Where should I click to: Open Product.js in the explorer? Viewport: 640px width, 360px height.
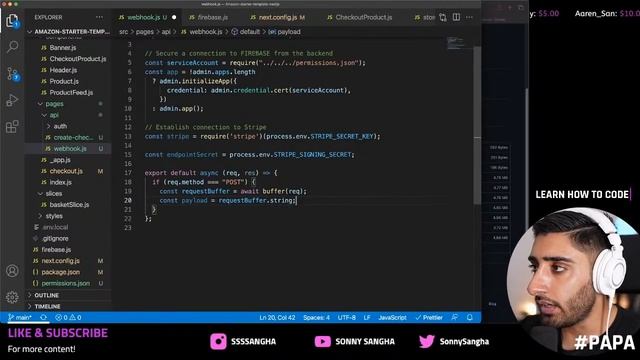[x=64, y=82]
